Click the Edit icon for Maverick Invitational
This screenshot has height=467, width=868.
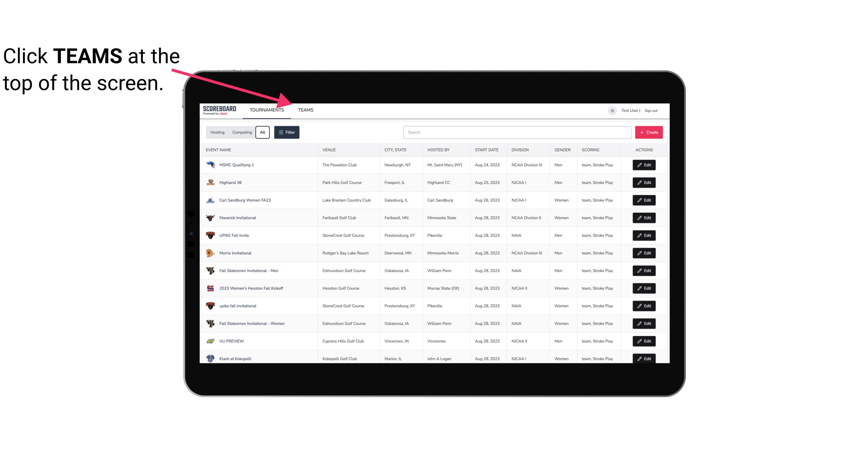644,217
